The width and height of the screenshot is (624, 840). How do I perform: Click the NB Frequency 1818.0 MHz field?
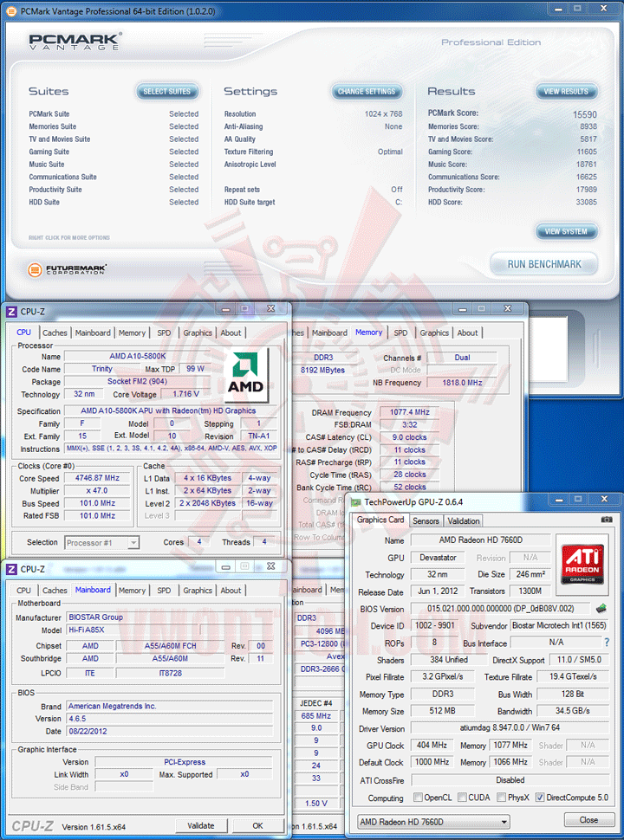pyautogui.click(x=462, y=383)
